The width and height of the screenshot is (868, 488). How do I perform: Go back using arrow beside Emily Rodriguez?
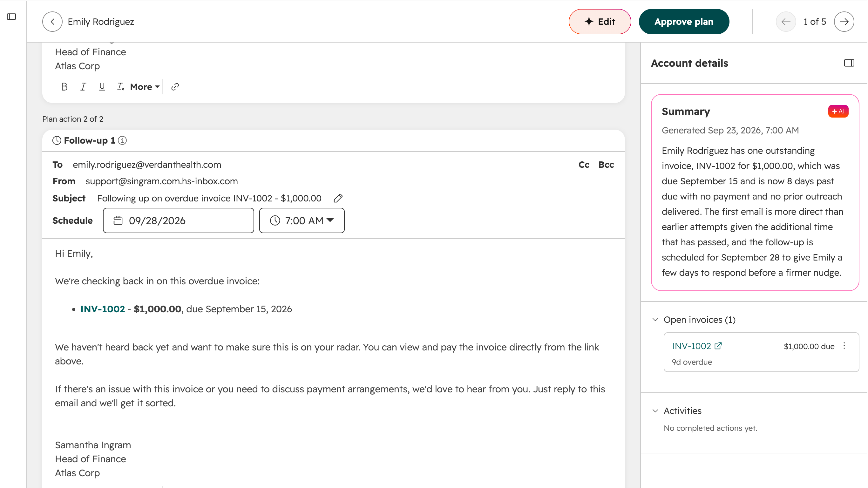pyautogui.click(x=52, y=22)
